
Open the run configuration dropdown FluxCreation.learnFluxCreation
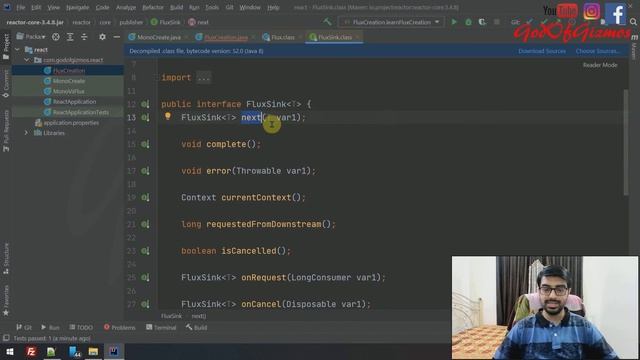(x=391, y=22)
